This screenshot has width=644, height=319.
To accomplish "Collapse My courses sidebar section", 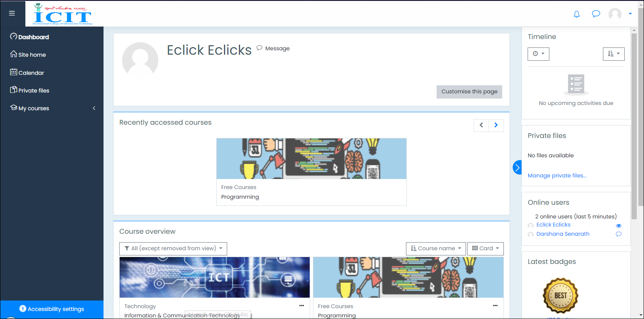I will 94,108.
